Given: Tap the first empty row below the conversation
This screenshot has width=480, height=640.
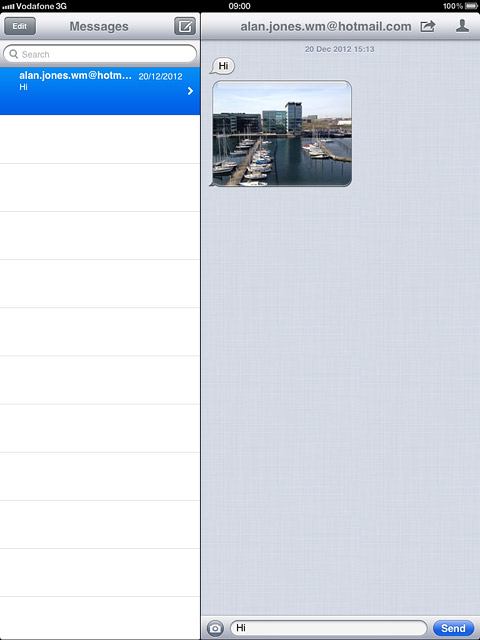Looking at the screenshot, I should pos(100,139).
